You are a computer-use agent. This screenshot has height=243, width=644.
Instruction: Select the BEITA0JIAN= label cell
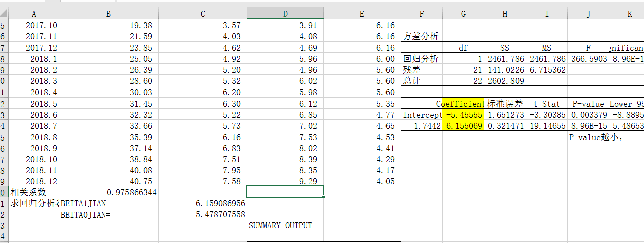point(108,215)
